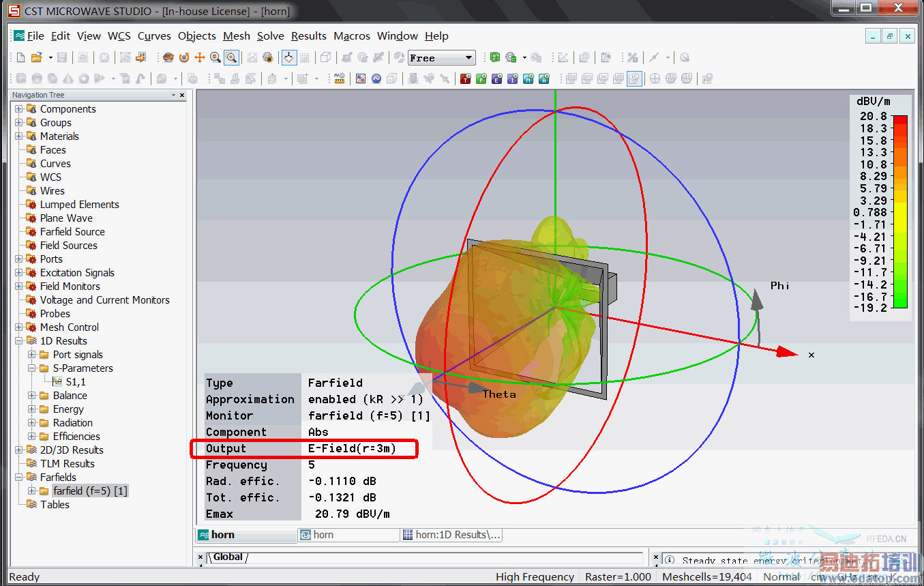Collapse the S-Parameters folder
Viewport: 924px width, 586px height.
(32, 368)
